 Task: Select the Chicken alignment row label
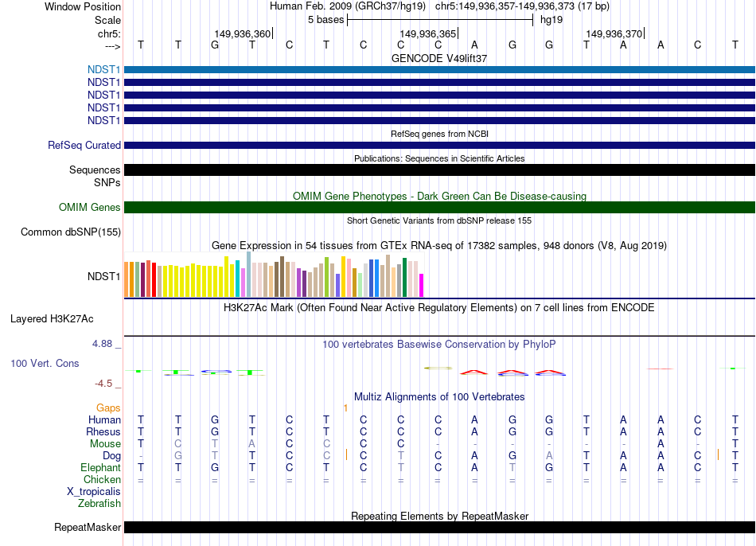(x=102, y=479)
